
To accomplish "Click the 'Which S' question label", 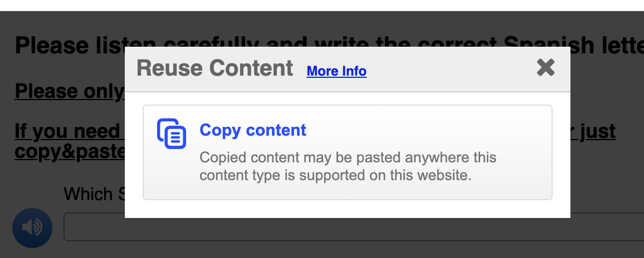I will tap(94, 194).
